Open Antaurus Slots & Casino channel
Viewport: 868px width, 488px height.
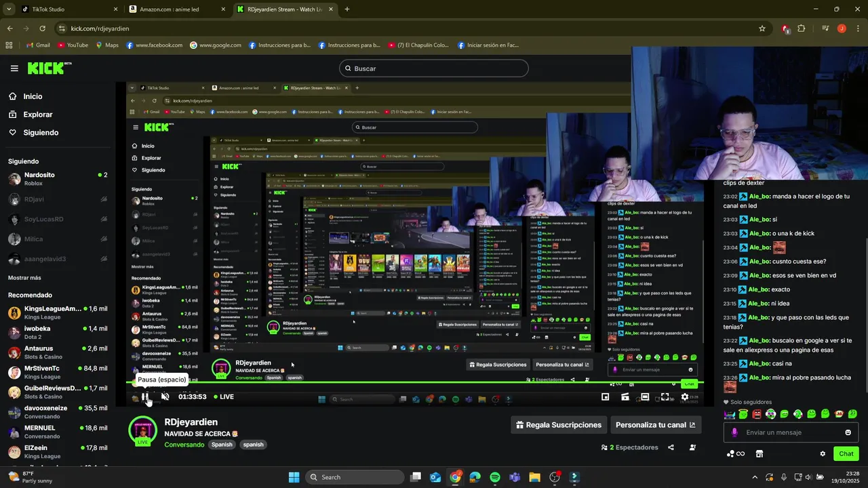coord(58,352)
